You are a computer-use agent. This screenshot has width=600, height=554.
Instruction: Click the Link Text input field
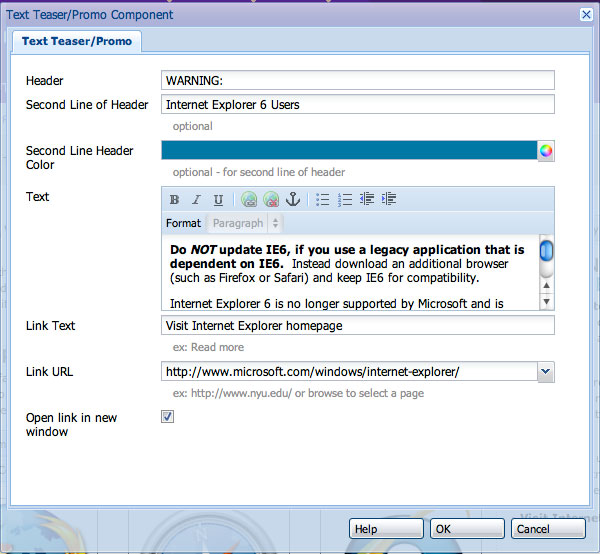tap(357, 325)
